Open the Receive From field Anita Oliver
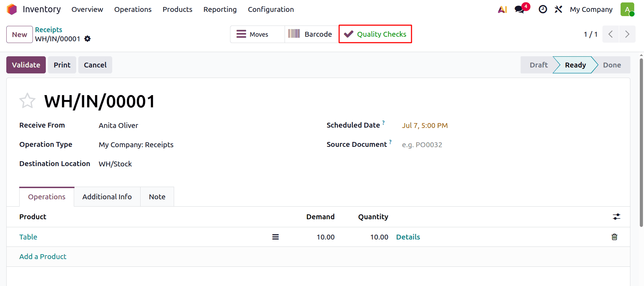Viewport: 644px width, 286px height. (x=119, y=126)
